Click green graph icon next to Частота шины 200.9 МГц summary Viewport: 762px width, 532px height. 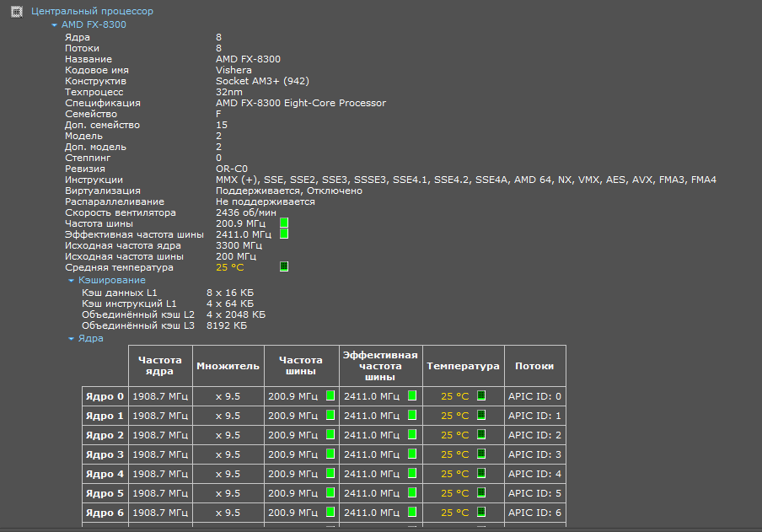(284, 223)
